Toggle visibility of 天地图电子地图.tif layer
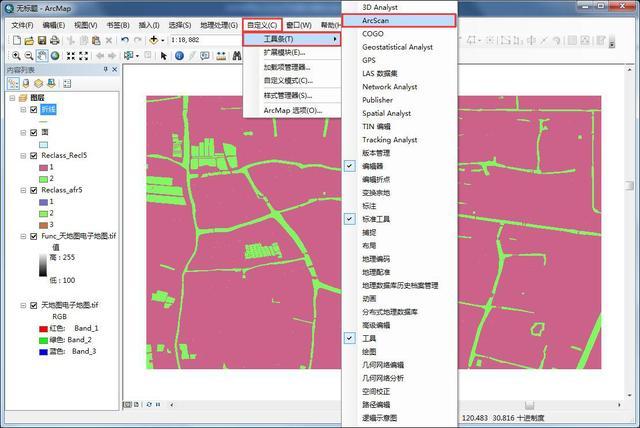Screen dimensions: 640x428 33,305
